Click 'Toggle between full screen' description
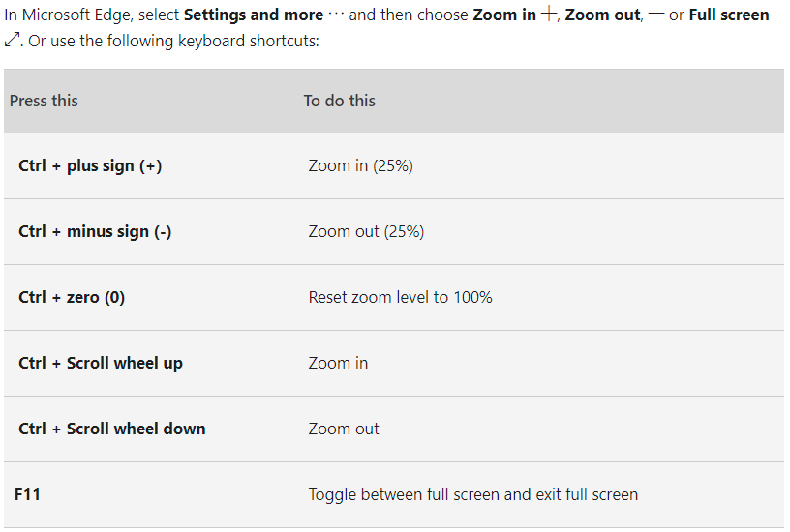The height and width of the screenshot is (532, 790). (x=473, y=494)
